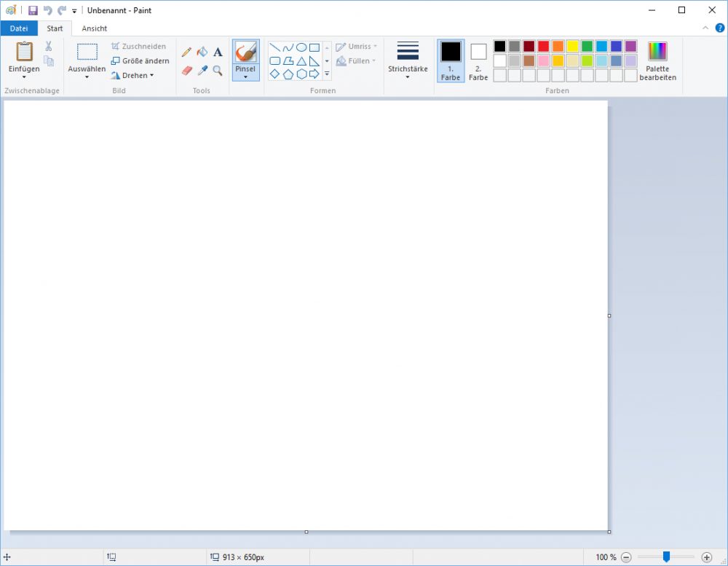Select the Magnifier tool

click(x=218, y=71)
